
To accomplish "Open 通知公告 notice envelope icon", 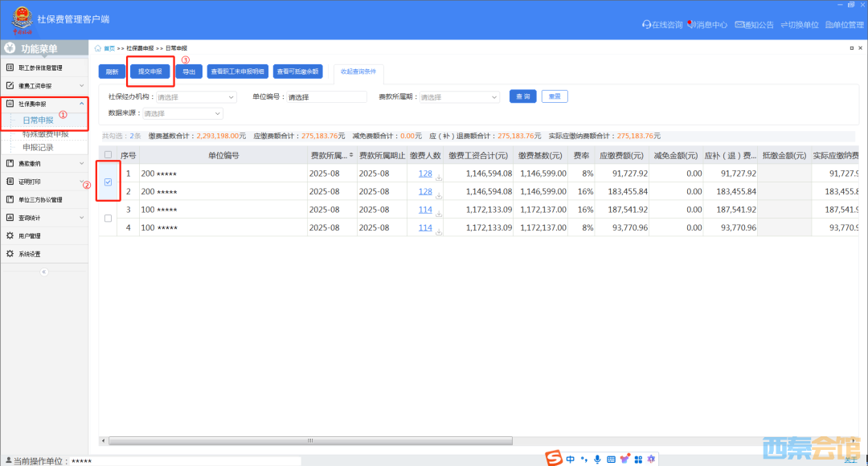I will click(739, 25).
